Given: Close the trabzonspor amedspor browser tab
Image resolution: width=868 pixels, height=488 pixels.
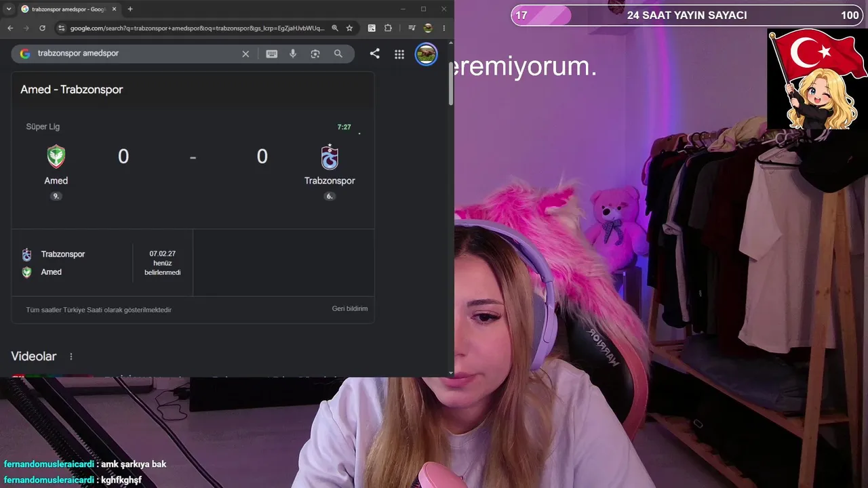Looking at the screenshot, I should coord(114,9).
